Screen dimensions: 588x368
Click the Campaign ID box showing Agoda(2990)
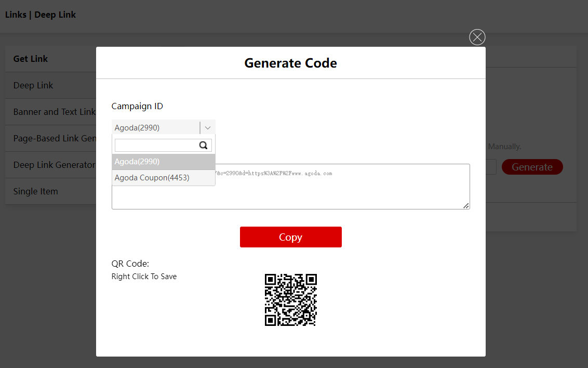pos(163,127)
